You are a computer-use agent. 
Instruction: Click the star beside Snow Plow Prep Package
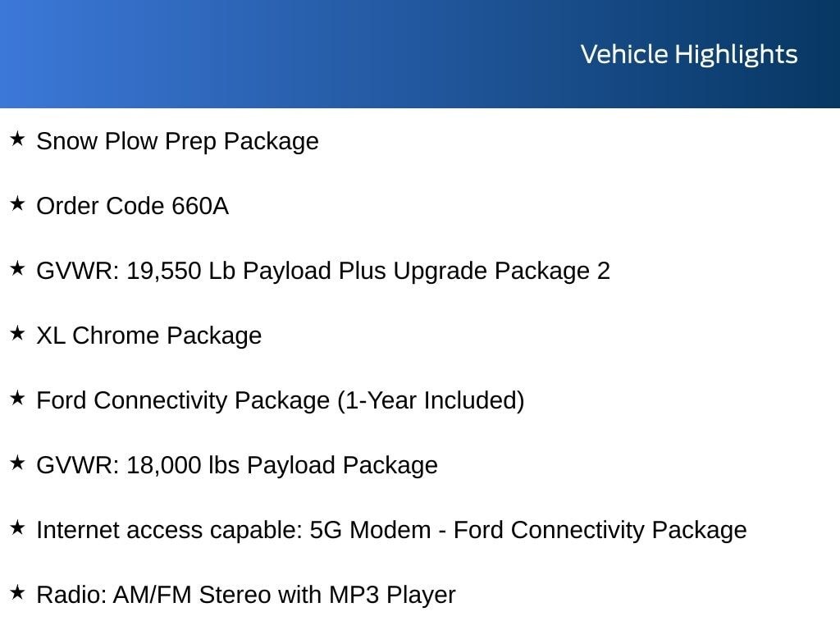click(17, 139)
